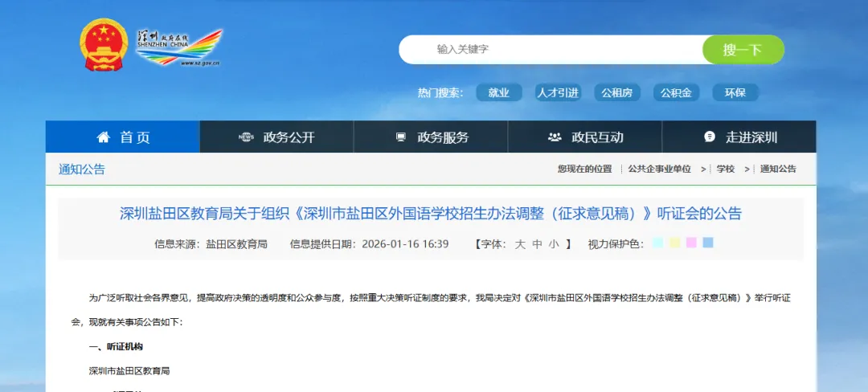
Task: Open the 走进深圳 tab
Action: (x=739, y=137)
